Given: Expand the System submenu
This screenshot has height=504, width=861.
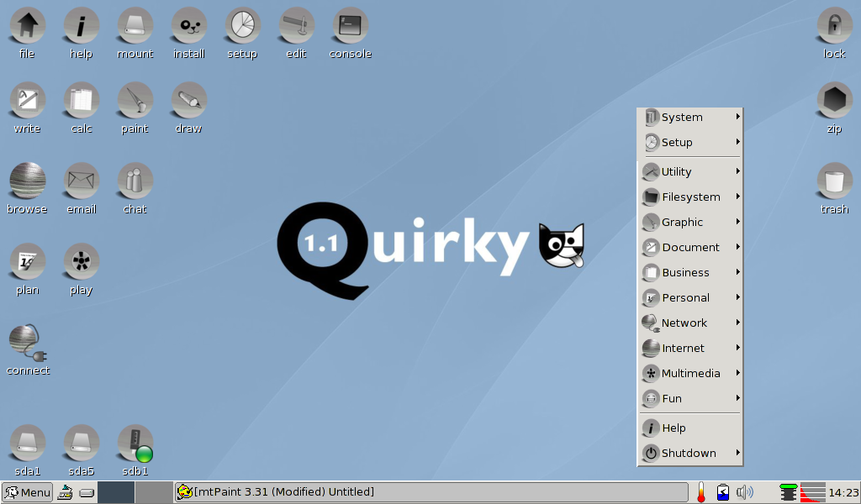Looking at the screenshot, I should point(690,117).
